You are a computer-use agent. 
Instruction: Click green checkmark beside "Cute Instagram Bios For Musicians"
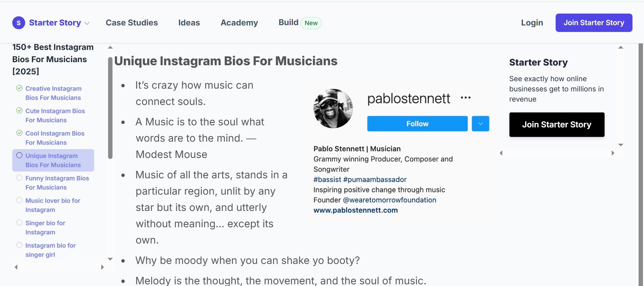[19, 110]
